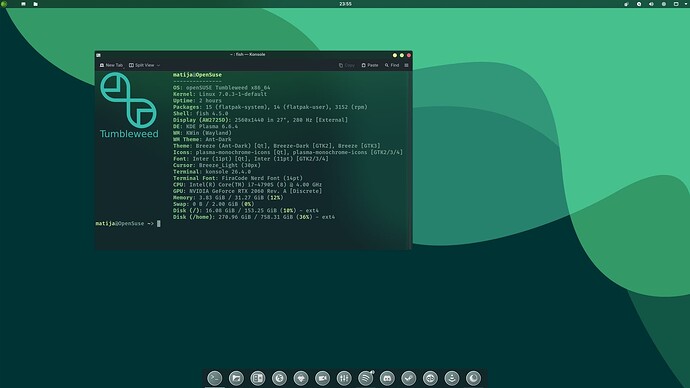
Task: Open the globe browser icon in dock
Action: (279, 378)
